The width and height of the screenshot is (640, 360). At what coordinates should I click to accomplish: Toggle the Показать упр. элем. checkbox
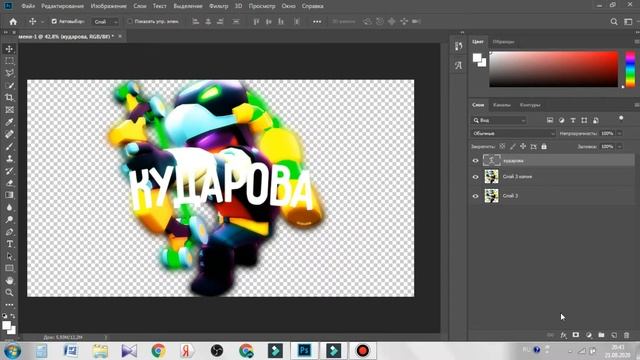pyautogui.click(x=130, y=22)
